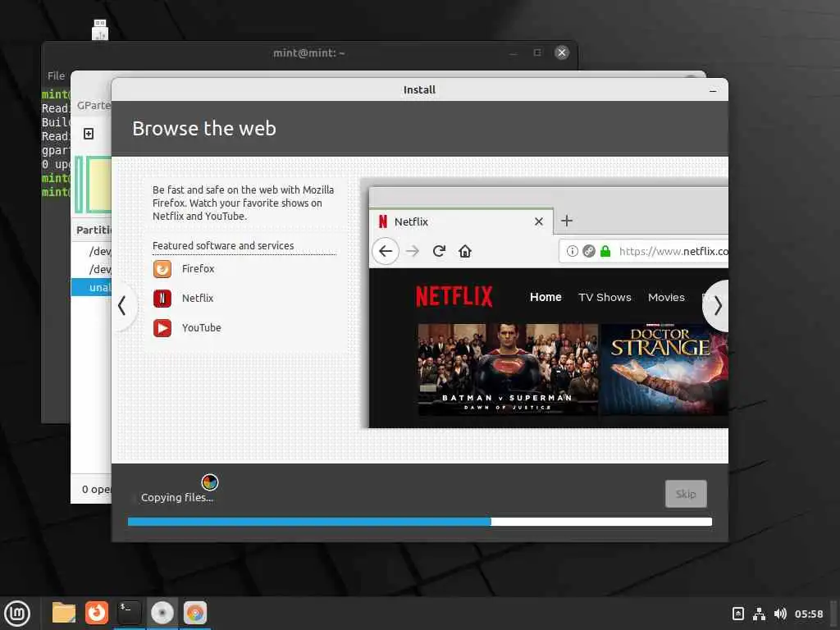Screen dimensions: 840x630
Task: Click the Doctor Strange thumbnail
Action: coord(664,369)
